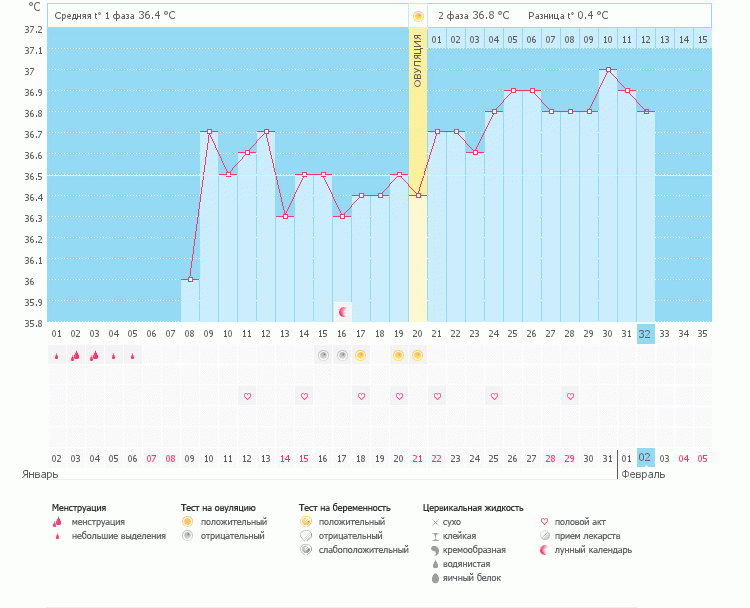Viewport: 750px width, 608px height.
Task: Click the 'яичный белок' legend icon
Action: point(435,578)
